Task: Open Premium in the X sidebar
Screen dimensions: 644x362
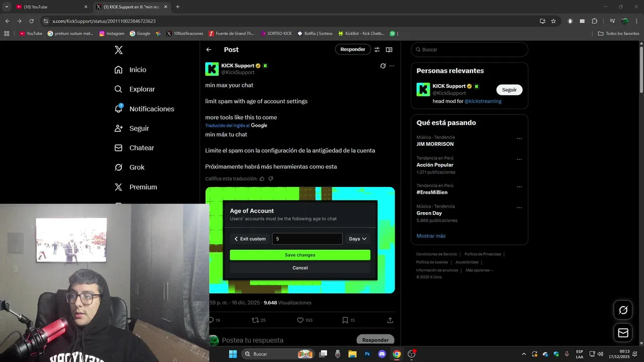Action: pyautogui.click(x=135, y=187)
